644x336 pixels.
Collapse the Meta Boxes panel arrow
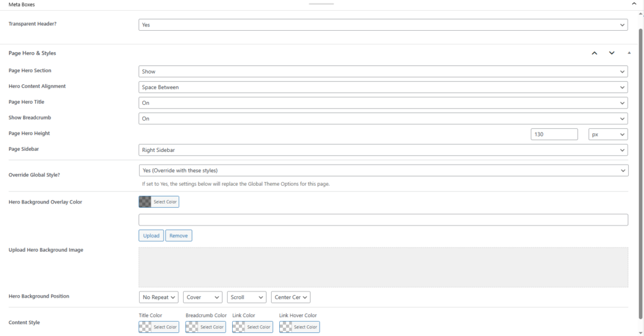[x=633, y=4]
